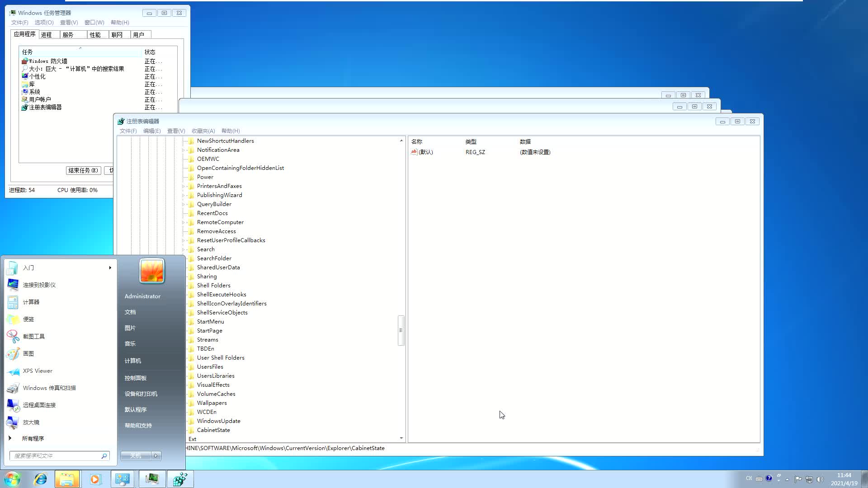The width and height of the screenshot is (868, 488).
Task: Open 选项(O) menu in Task Manager
Action: tap(44, 23)
